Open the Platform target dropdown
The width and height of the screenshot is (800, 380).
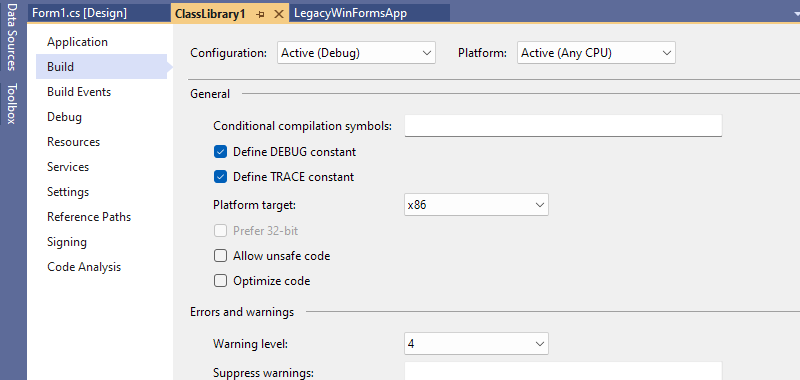click(x=476, y=205)
